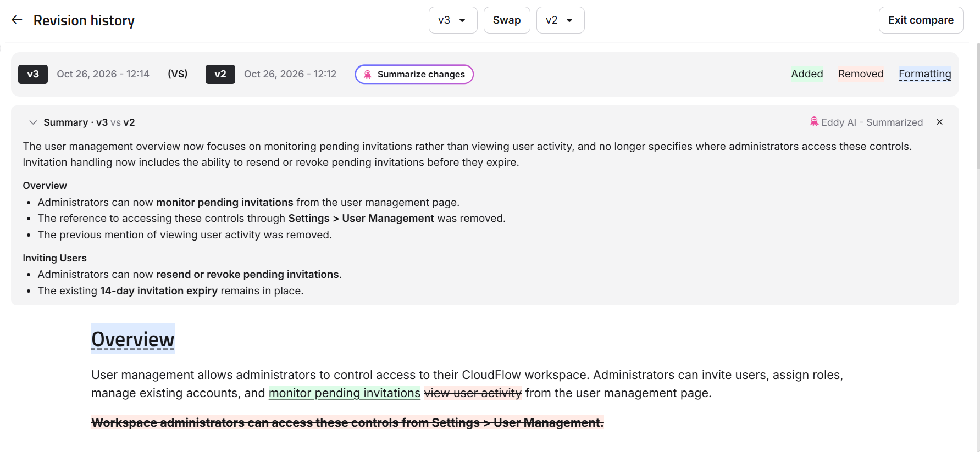
Task: Click the struck-through Workspace administrators sentence
Action: pos(347,422)
